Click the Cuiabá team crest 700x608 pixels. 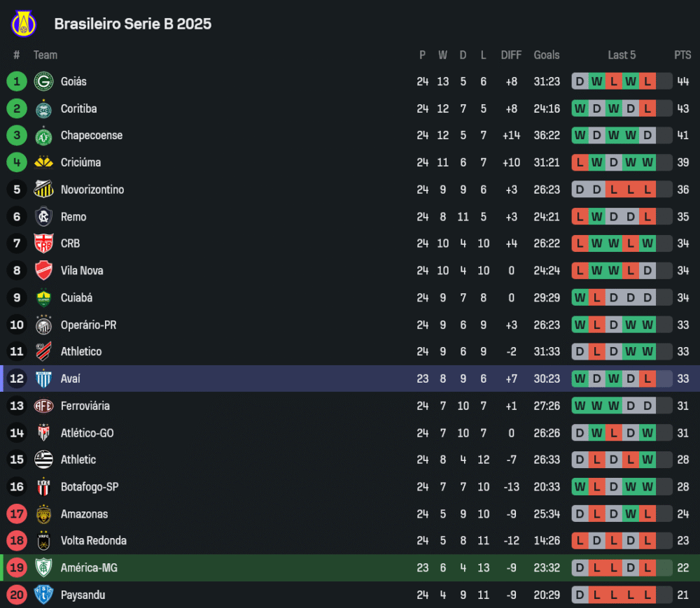pos(43,298)
